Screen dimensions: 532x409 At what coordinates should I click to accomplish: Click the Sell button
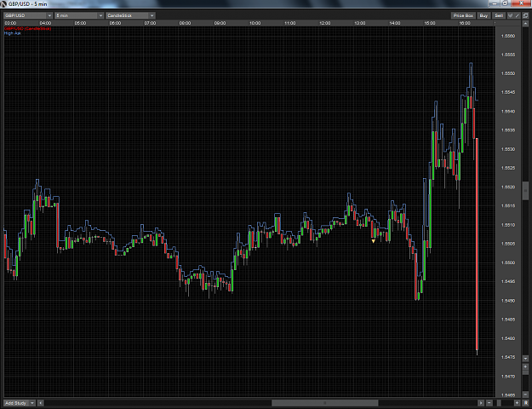tap(499, 15)
